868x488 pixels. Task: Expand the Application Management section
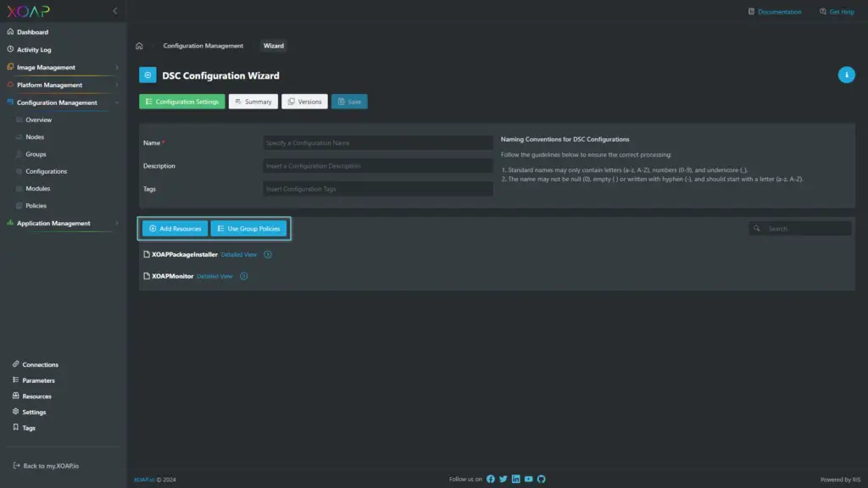coord(117,224)
